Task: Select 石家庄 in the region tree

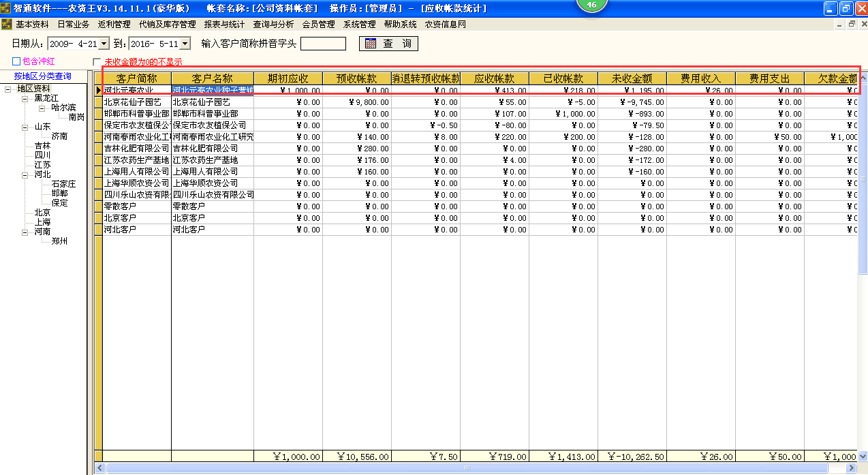Action: click(63, 184)
